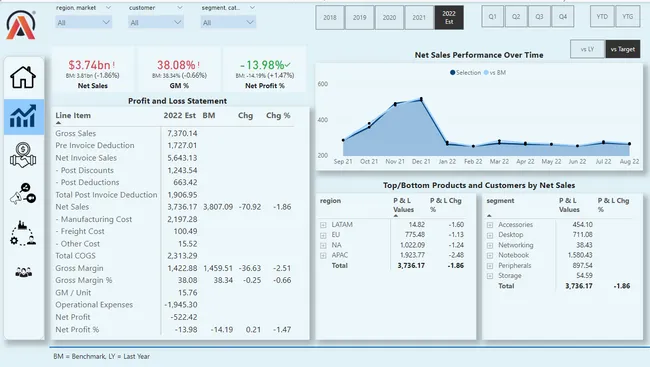This screenshot has height=367, width=650.
Task: Sort by the segment column header
Action: pyautogui.click(x=500, y=201)
